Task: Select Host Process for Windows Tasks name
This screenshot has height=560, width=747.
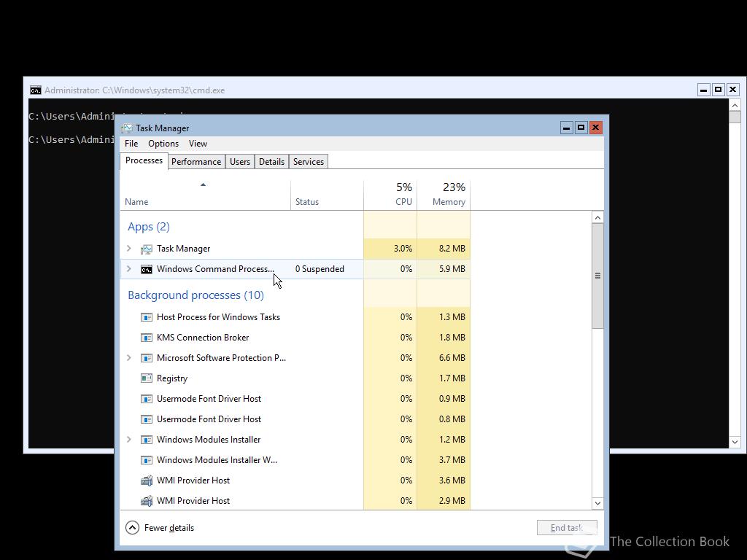Action: [218, 317]
